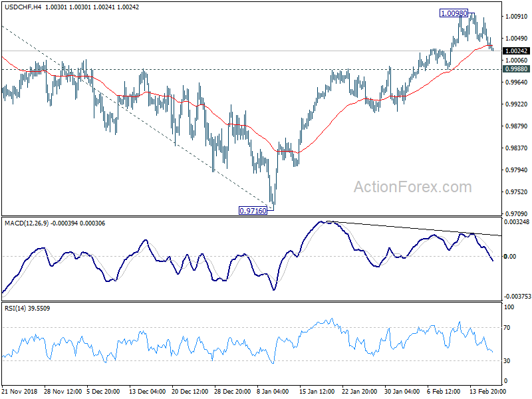Click the 0.99220 price axis value
Screen dimensions: 532x399
click(x=517, y=104)
